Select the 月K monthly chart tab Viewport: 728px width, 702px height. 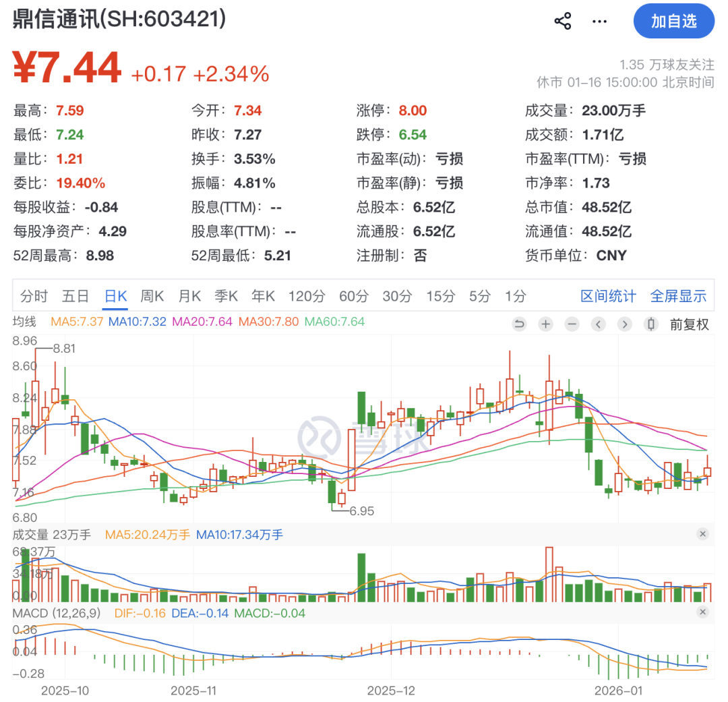pos(189,296)
